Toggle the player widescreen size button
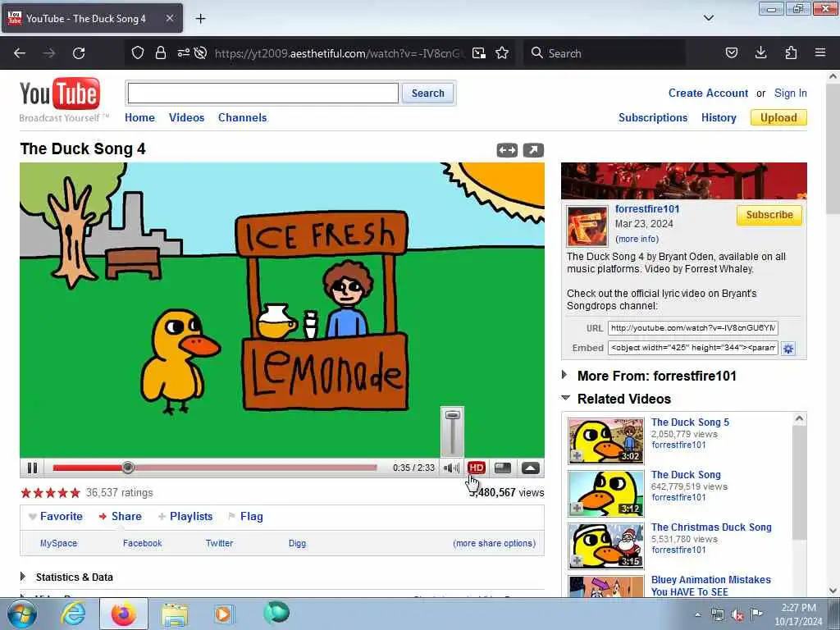The image size is (840, 630). [503, 468]
